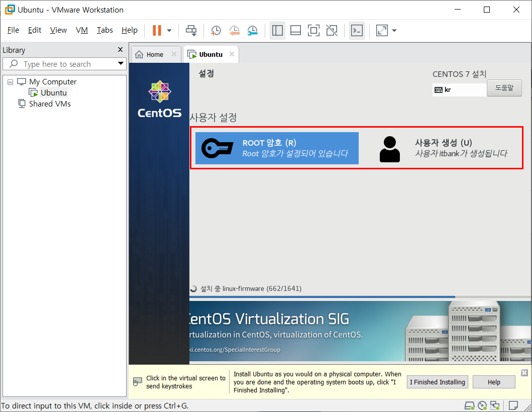
Task: Click the 도움말 help button
Action: pyautogui.click(x=504, y=88)
